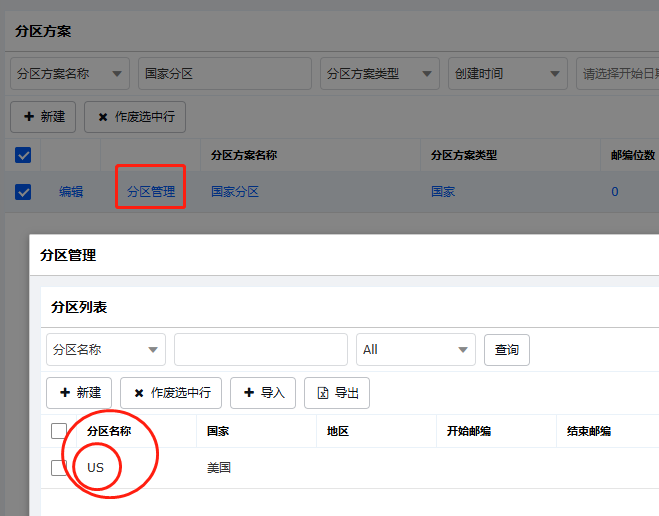Click the 美国 country cell
Image resolution: width=659 pixels, height=516 pixels.
219,468
